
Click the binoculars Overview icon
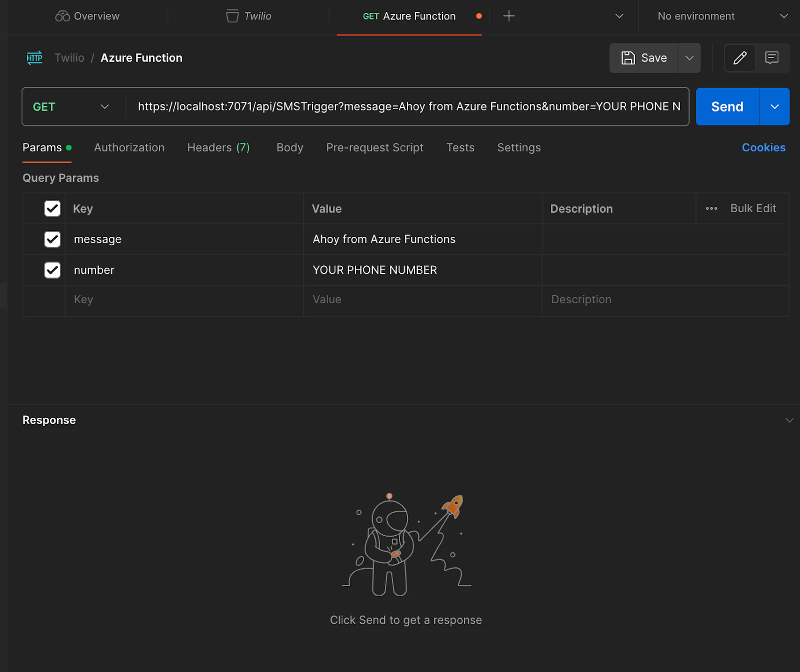[x=62, y=16]
